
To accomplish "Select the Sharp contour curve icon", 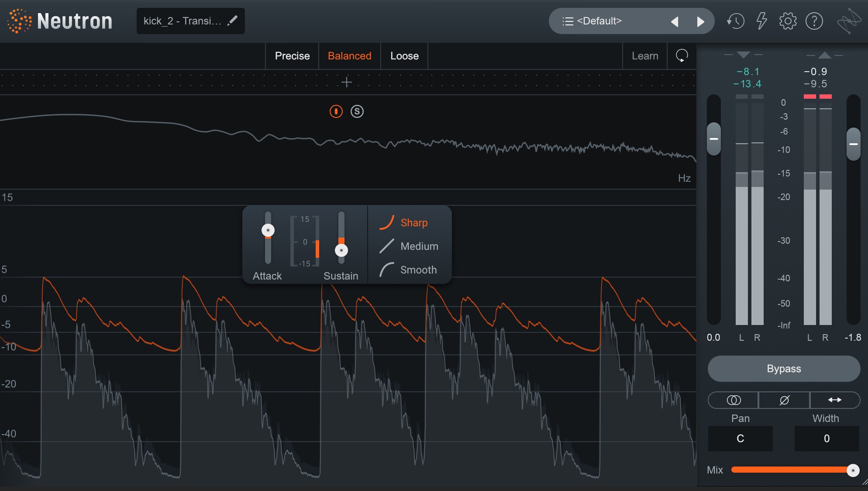I will click(387, 222).
